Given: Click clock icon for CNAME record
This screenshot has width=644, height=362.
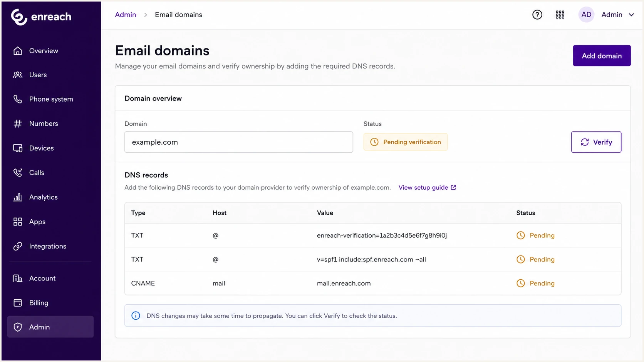Looking at the screenshot, I should (x=521, y=284).
